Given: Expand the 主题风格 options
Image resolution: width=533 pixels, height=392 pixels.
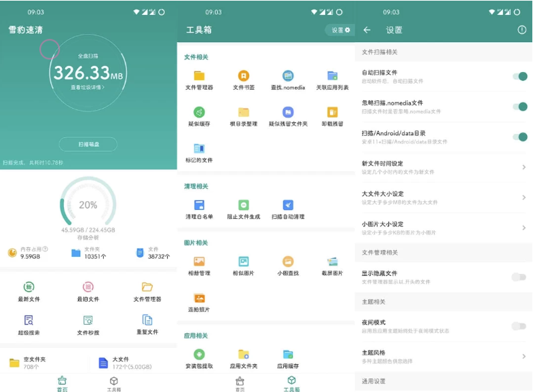Looking at the screenshot, I should [443, 356].
